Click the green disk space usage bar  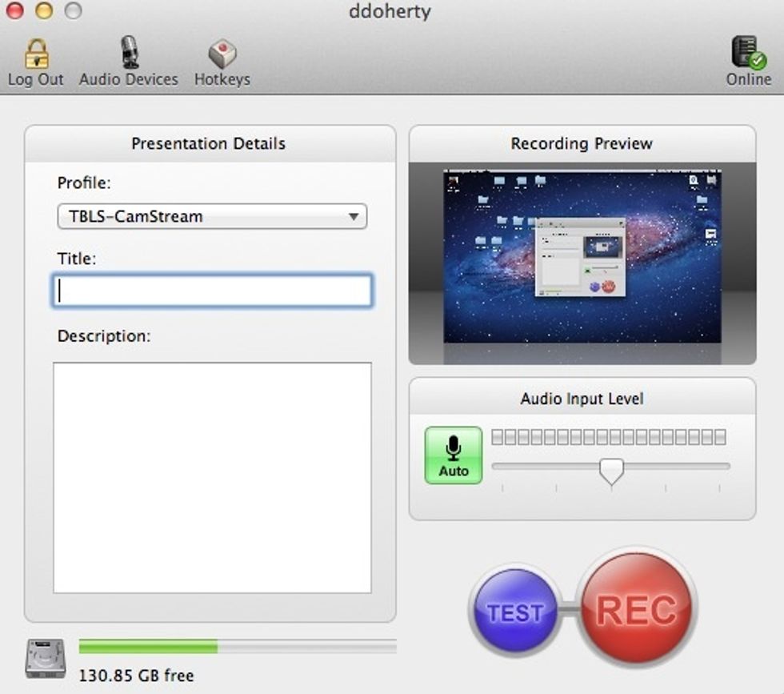pos(148,646)
